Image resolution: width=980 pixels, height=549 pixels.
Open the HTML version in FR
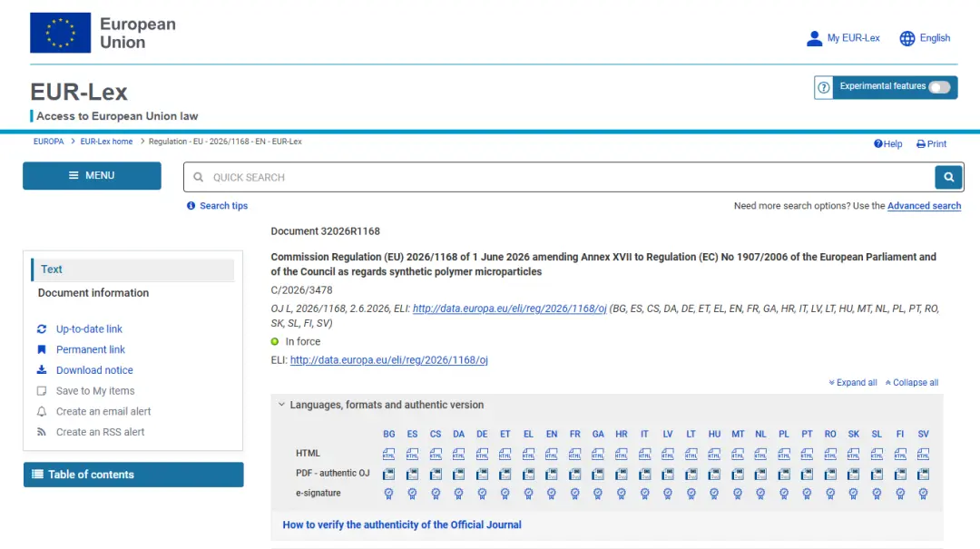[x=574, y=454]
